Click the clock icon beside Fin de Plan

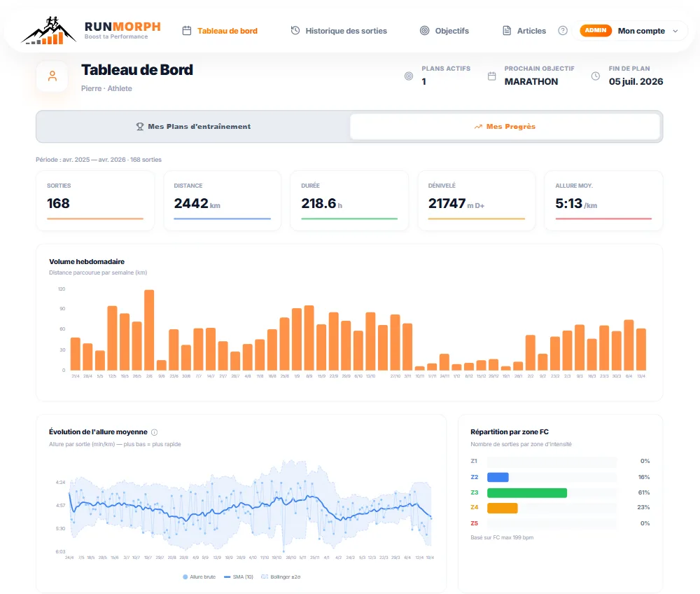click(x=596, y=76)
